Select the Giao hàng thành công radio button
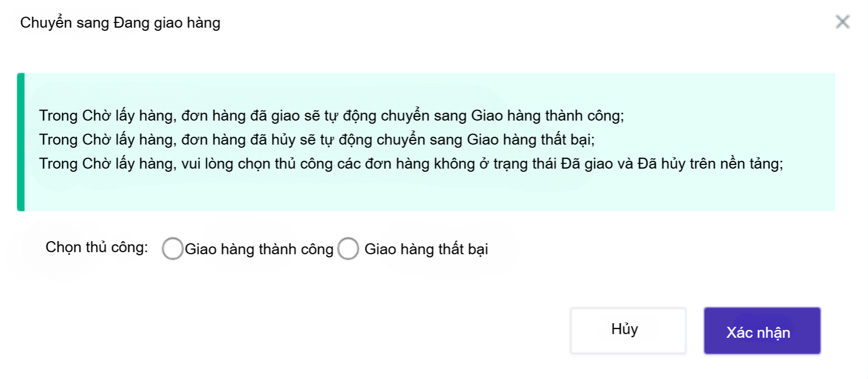The image size is (868, 379). 172,248
